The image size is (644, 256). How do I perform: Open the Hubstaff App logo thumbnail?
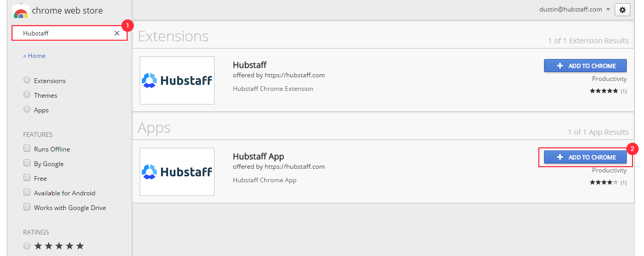point(177,172)
